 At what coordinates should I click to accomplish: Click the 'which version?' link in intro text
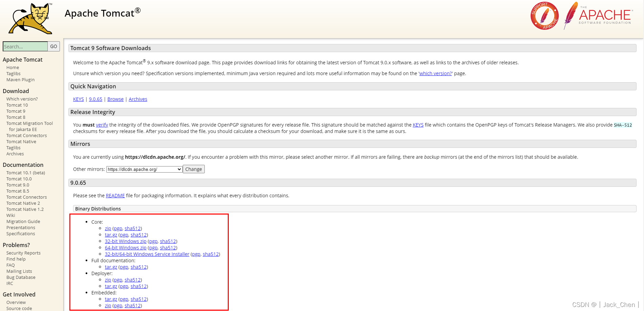click(x=436, y=73)
